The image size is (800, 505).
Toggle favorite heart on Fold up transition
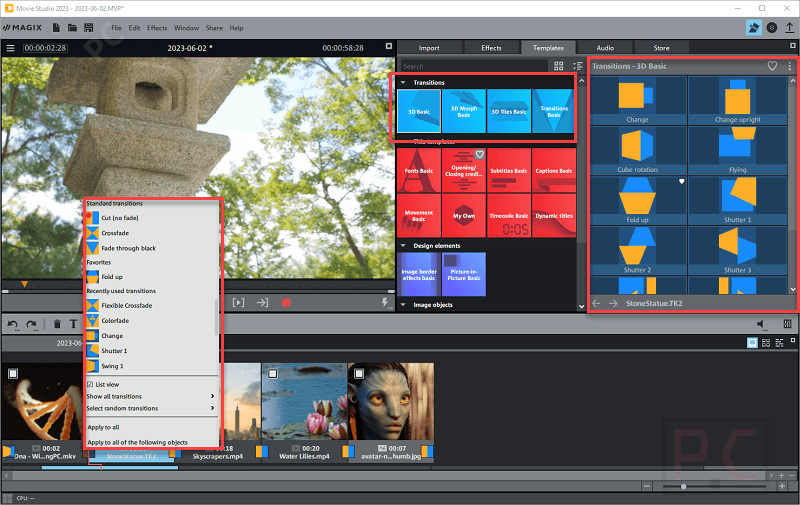(682, 181)
